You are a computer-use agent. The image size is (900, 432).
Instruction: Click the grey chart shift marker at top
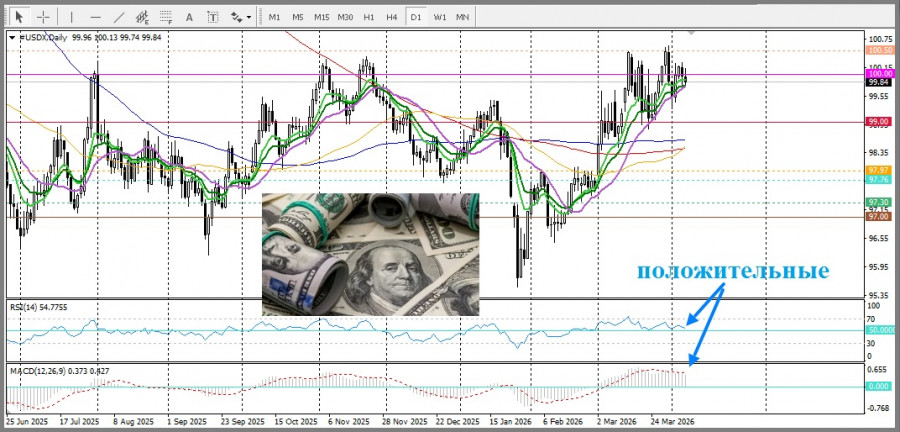pos(692,34)
